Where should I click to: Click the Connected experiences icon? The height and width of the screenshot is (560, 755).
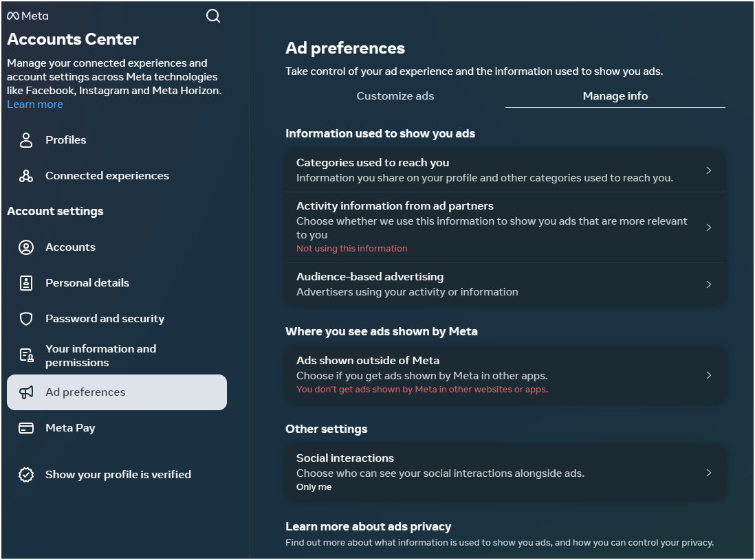click(x=25, y=175)
